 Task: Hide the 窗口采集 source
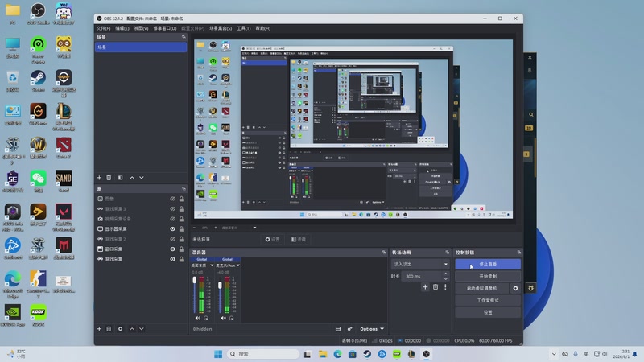[172, 249]
